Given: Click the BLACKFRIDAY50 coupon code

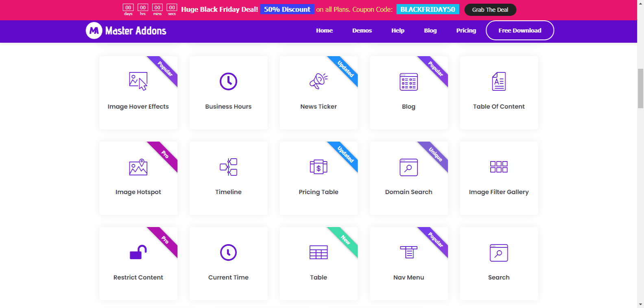Looking at the screenshot, I should click(x=428, y=9).
